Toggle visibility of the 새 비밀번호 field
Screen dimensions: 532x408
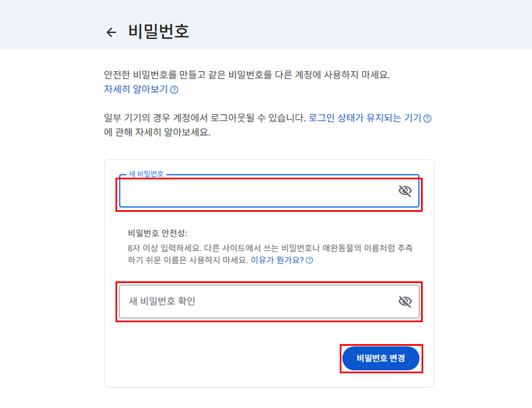point(405,191)
